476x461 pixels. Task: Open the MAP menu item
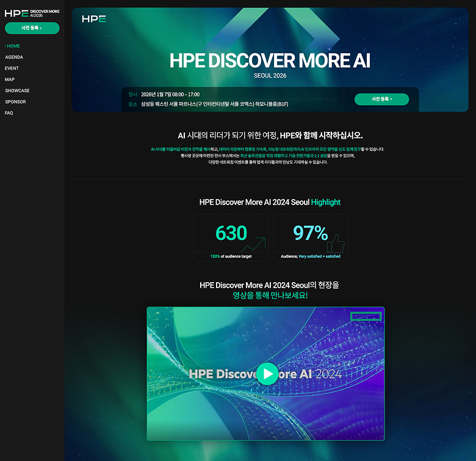[x=9, y=79]
